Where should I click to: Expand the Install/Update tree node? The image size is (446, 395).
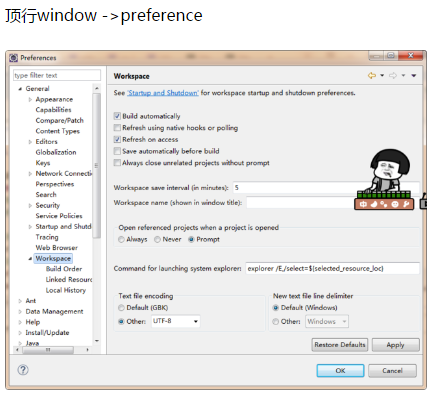pos(20,333)
